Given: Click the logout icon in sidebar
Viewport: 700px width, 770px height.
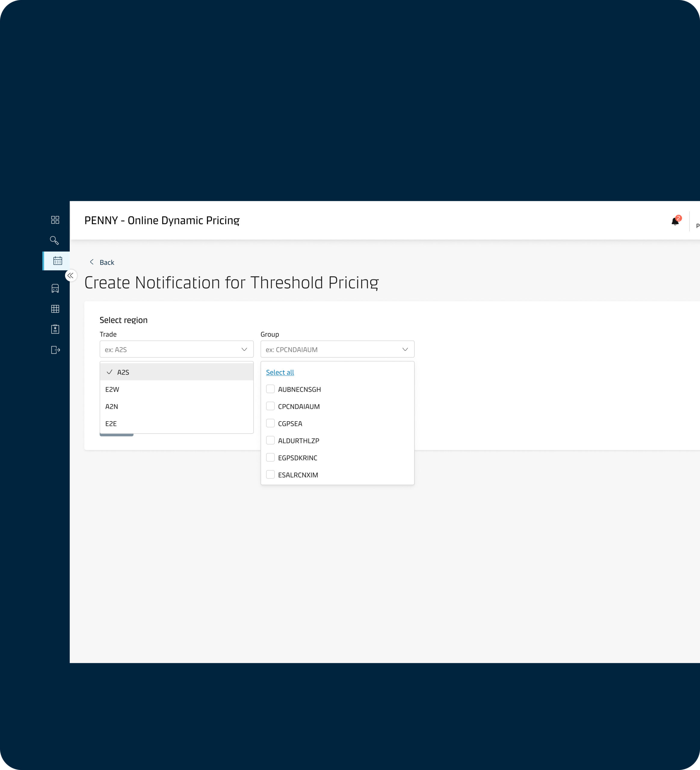Looking at the screenshot, I should click(x=55, y=350).
